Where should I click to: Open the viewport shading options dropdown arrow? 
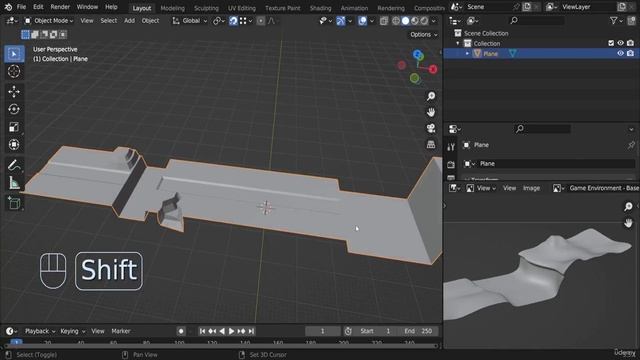[434, 21]
